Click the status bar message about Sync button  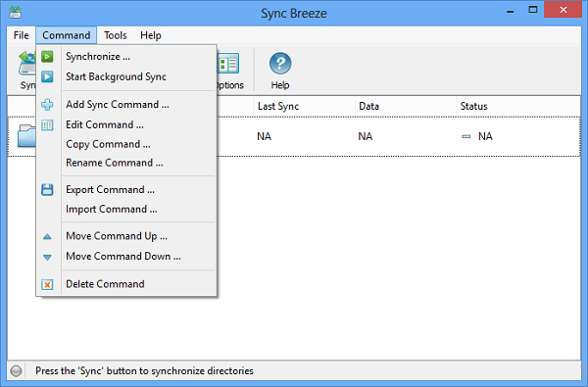click(x=144, y=371)
